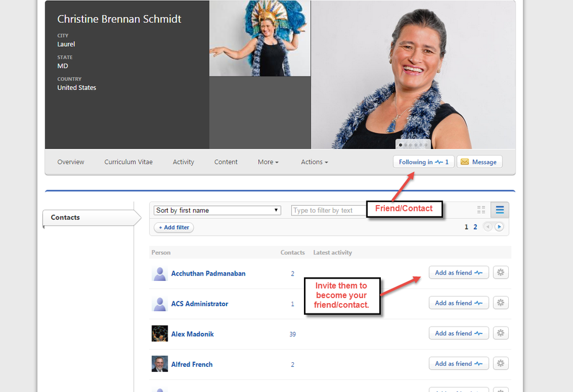Screen dimensions: 573x392
Task: Open the Curriculum Vitae tab
Action: click(x=128, y=162)
